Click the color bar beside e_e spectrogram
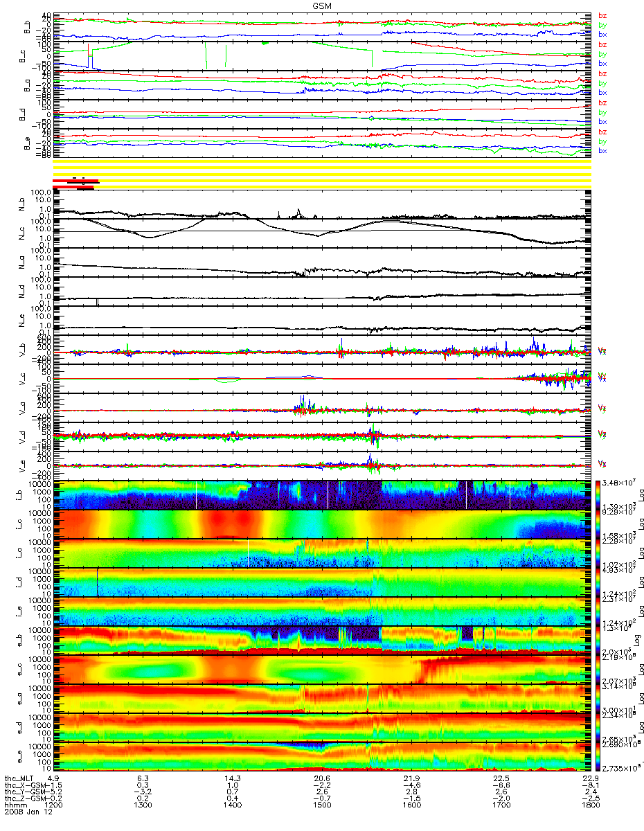The image size is (644, 831). (x=599, y=756)
